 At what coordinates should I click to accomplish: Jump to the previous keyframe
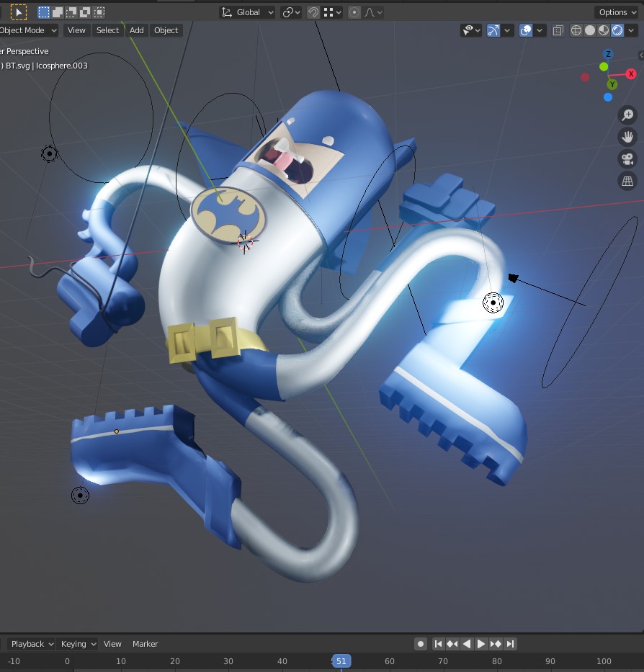click(452, 644)
